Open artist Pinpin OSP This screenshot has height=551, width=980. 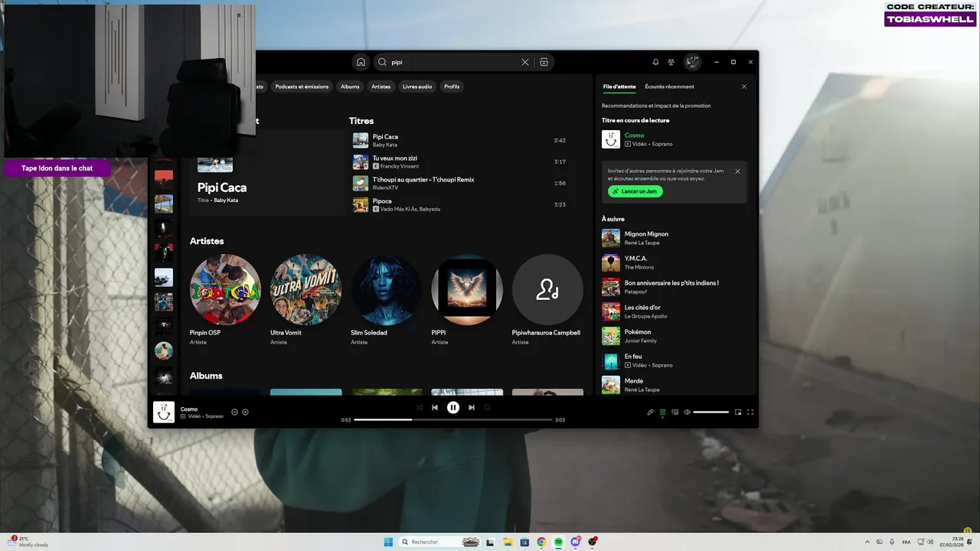pyautogui.click(x=225, y=299)
